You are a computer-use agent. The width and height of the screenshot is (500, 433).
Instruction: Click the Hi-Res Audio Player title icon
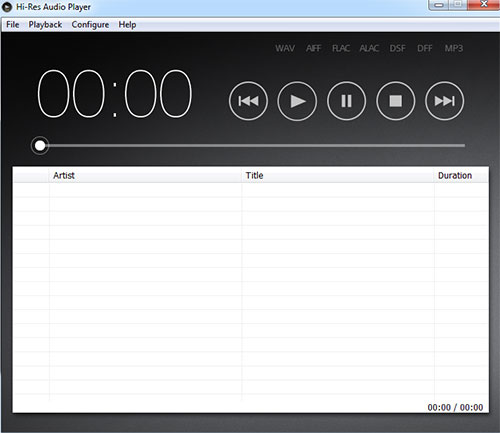[7, 7]
